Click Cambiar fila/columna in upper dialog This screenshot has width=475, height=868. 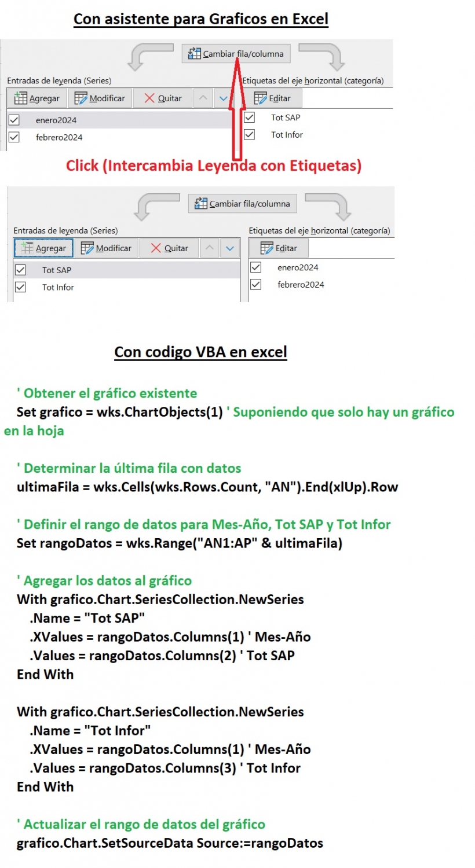point(236,54)
